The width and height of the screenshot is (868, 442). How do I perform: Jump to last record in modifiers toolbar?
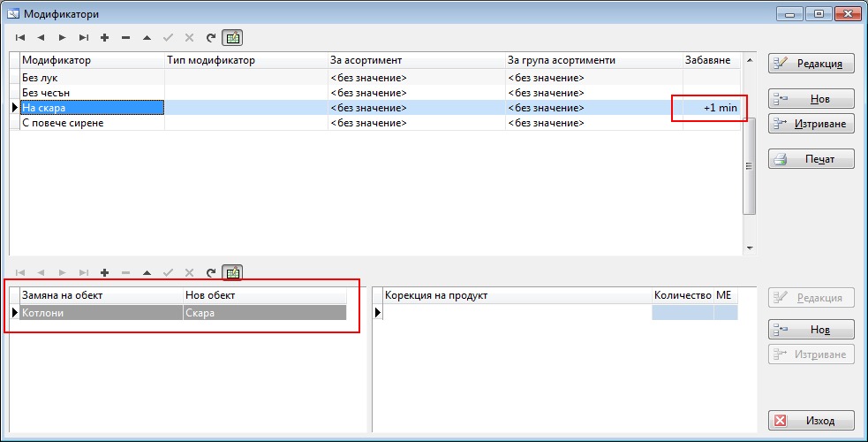coord(83,38)
